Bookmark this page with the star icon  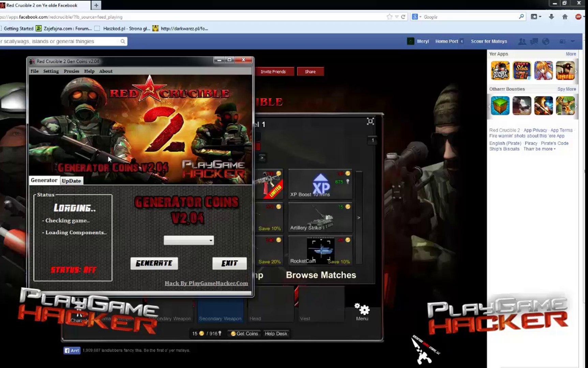point(389,17)
